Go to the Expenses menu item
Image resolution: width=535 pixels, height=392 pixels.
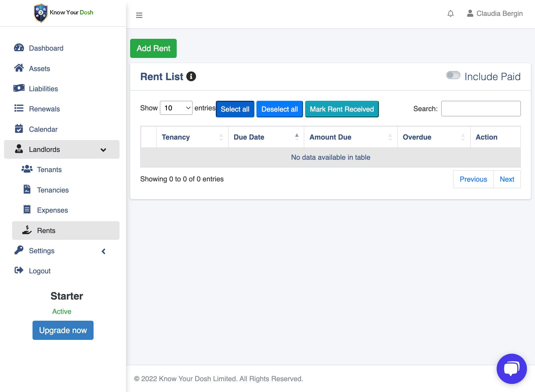pyautogui.click(x=52, y=210)
